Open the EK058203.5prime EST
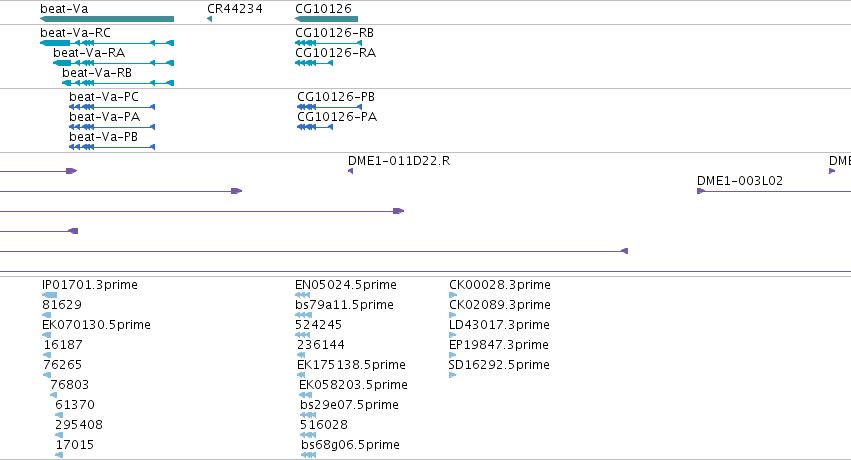The height and width of the screenshot is (460, 851). tap(353, 385)
